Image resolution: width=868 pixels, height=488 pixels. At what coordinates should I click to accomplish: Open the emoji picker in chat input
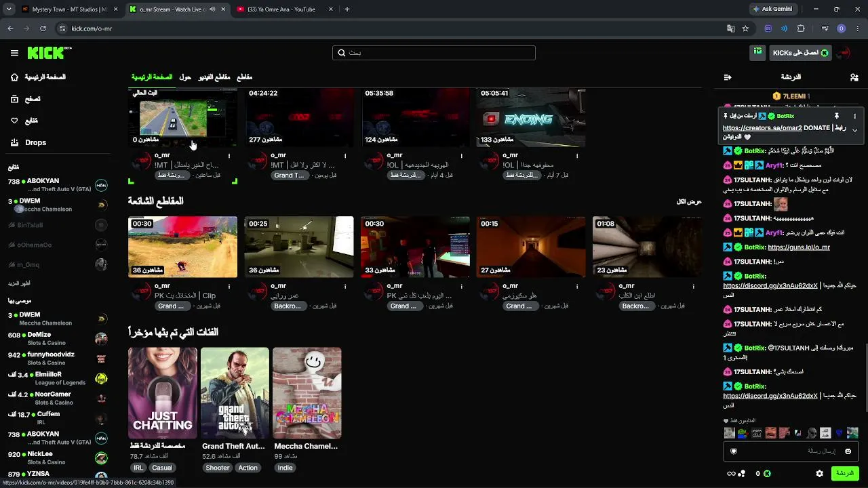coord(848,451)
